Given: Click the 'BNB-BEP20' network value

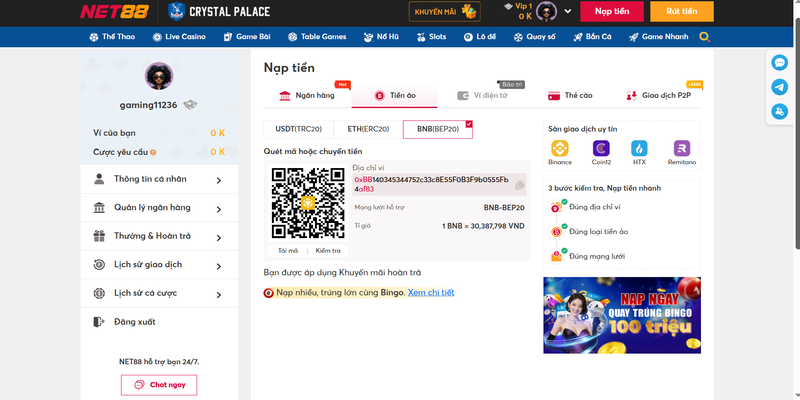Looking at the screenshot, I should click(504, 208).
